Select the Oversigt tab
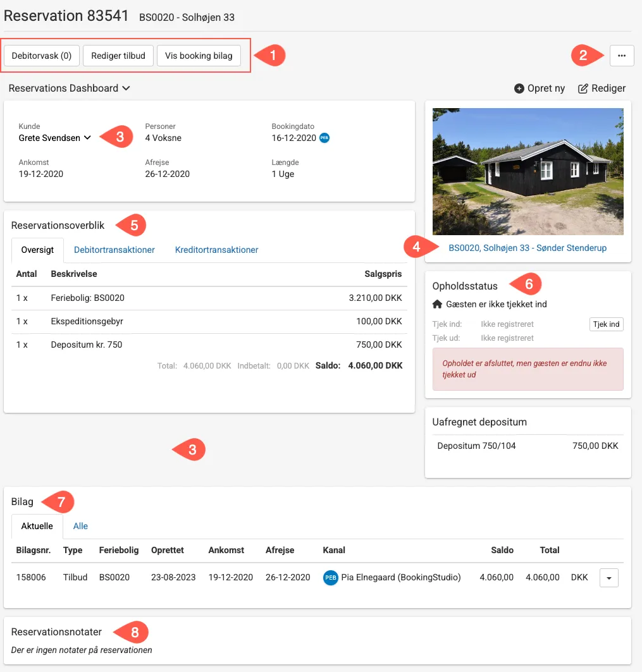The height and width of the screenshot is (672, 642). [x=37, y=250]
